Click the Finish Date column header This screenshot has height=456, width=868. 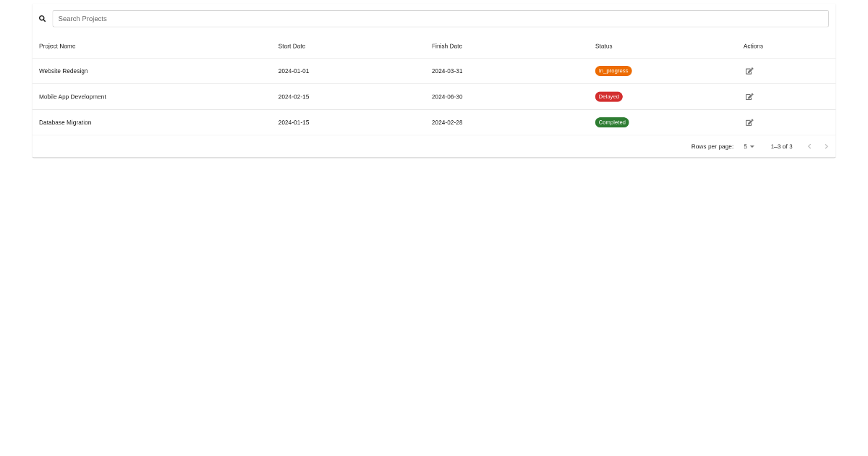(x=446, y=46)
